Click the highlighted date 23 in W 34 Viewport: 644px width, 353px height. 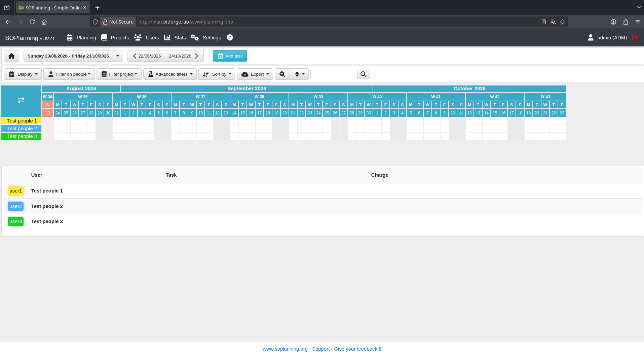click(x=47, y=113)
